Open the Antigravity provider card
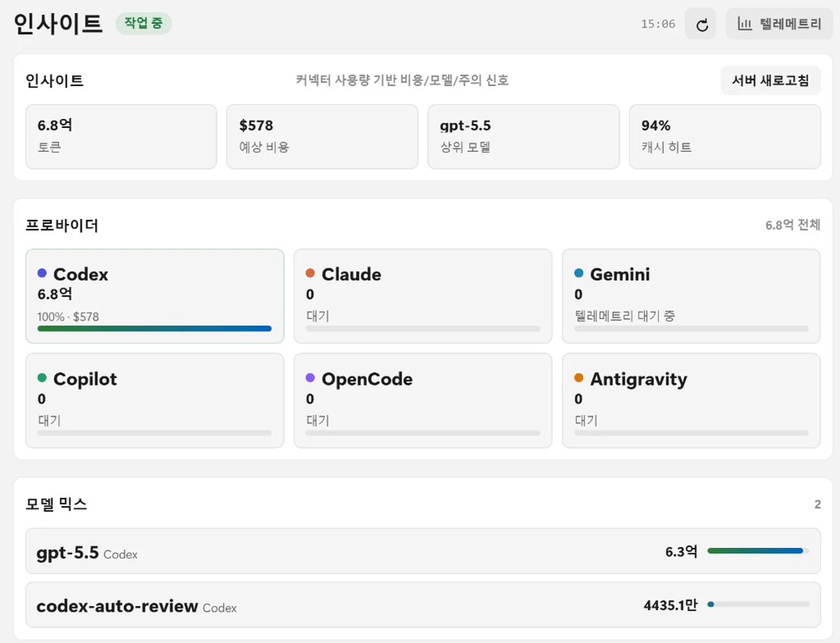Image resolution: width=840 pixels, height=643 pixels. click(x=692, y=401)
